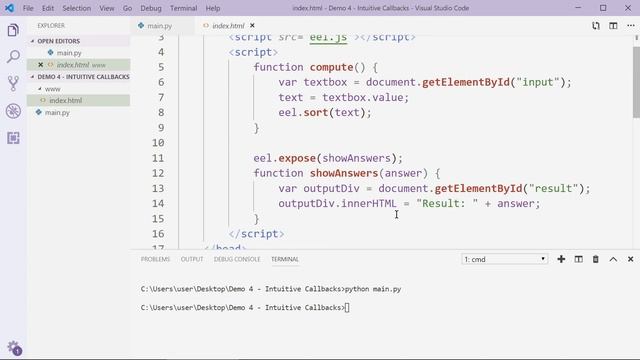Screen dimensions: 640x360
Task: Open the Debug menu
Action: pos(151,8)
